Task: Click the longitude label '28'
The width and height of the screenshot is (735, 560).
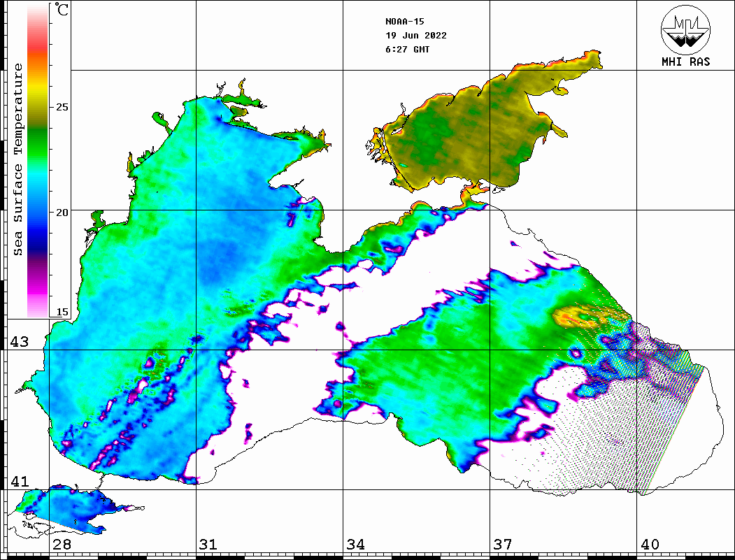Action: [62, 545]
